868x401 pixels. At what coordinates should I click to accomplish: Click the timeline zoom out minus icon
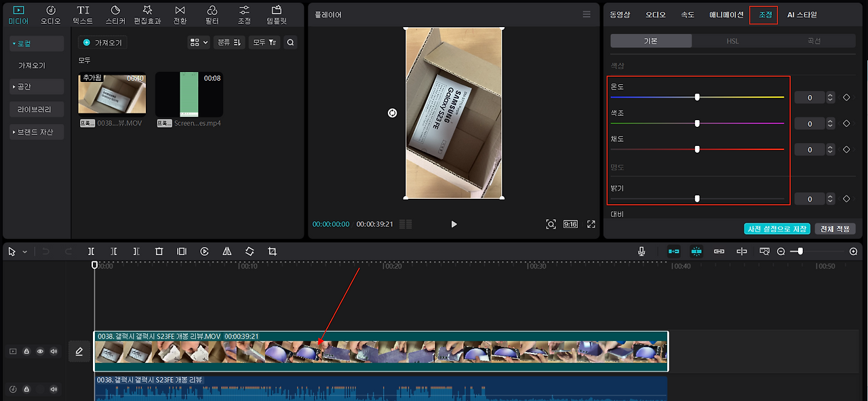point(781,251)
